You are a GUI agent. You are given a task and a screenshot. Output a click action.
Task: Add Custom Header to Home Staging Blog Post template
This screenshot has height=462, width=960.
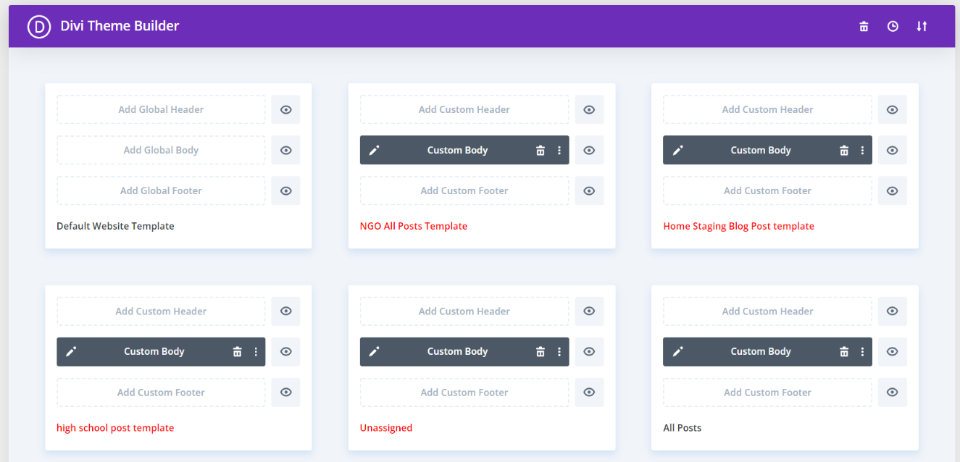point(768,110)
